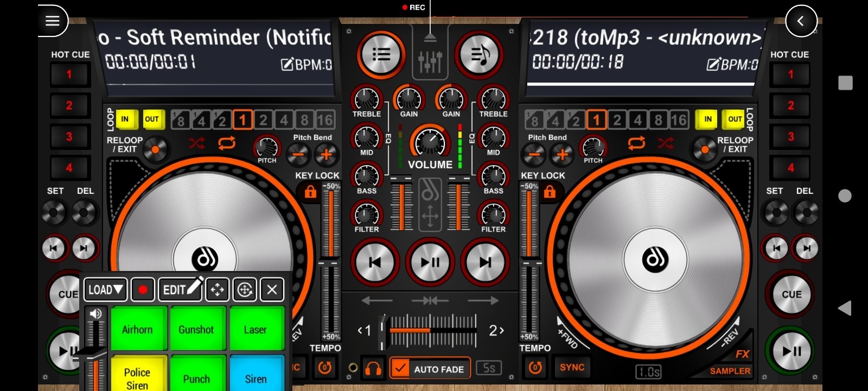Skip to next track in center
This screenshot has width=868, height=391.
(486, 262)
